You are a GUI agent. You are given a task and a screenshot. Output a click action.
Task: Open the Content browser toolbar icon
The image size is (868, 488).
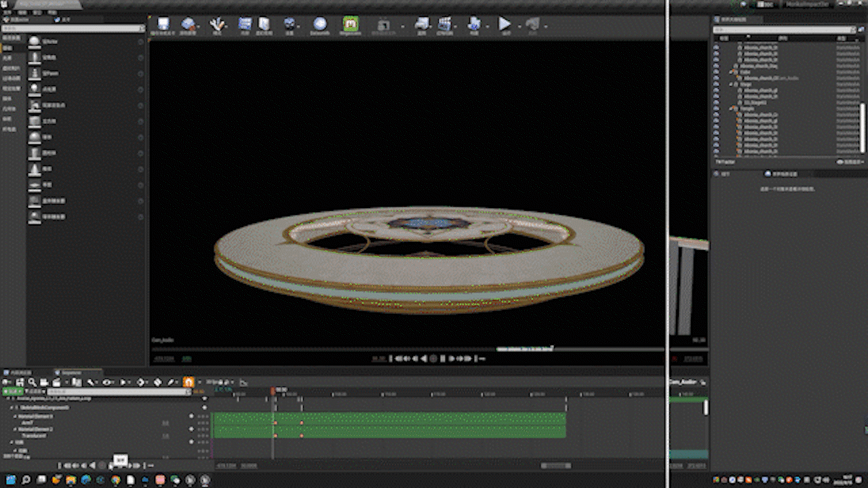point(245,25)
